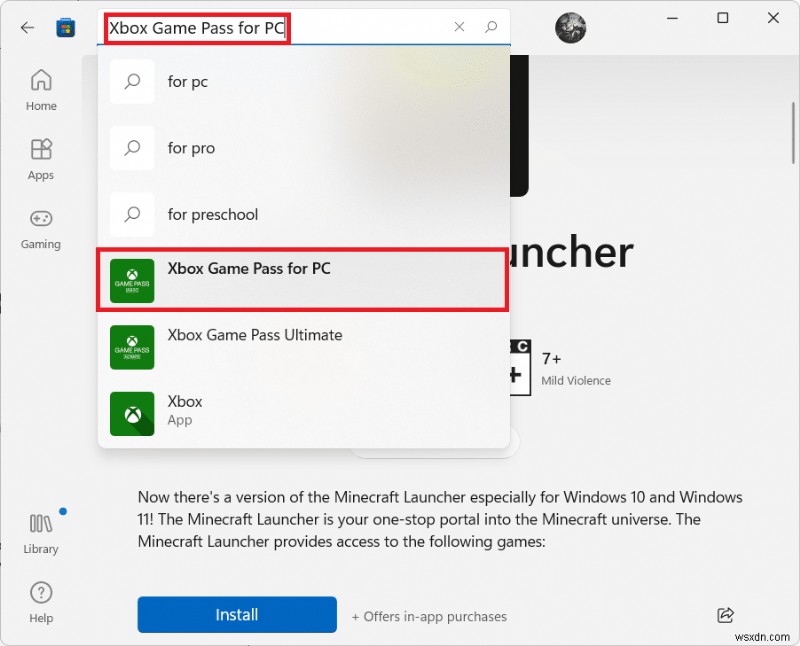Choose Xbox Game Pass for PC suggestion
Image resolution: width=800 pixels, height=646 pixels.
pyautogui.click(x=303, y=280)
